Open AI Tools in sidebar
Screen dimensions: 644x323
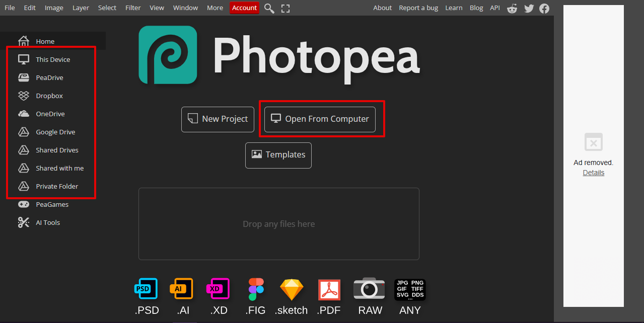click(x=53, y=222)
